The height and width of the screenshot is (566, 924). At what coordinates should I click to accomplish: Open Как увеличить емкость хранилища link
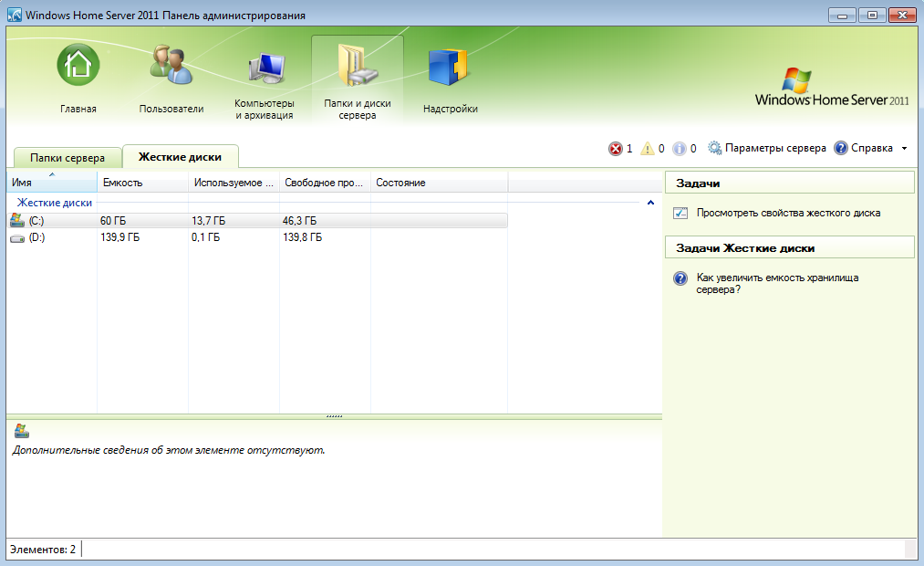point(777,284)
